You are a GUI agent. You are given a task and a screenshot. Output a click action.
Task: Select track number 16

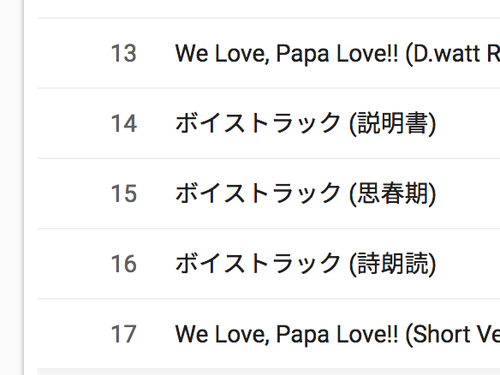[x=124, y=264]
